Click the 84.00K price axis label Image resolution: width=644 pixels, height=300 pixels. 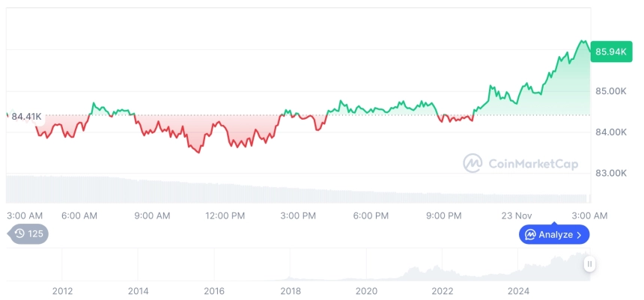tap(610, 132)
